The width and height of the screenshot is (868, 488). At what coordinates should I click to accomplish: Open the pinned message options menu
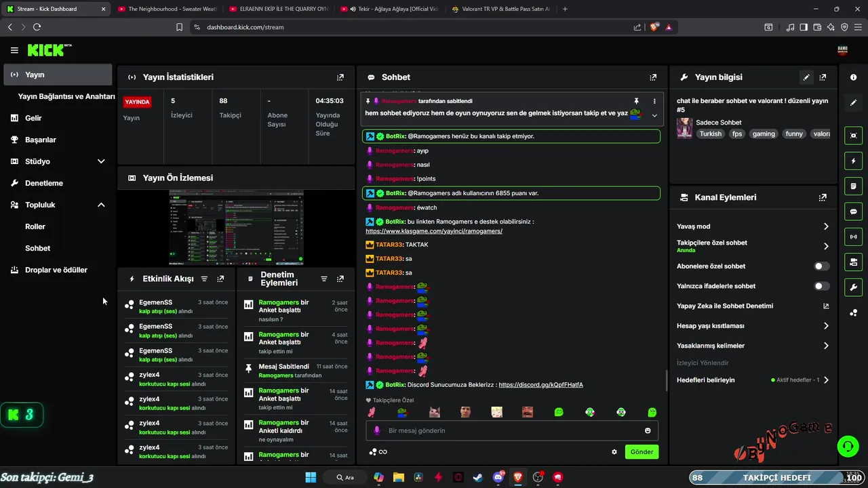[x=654, y=101]
